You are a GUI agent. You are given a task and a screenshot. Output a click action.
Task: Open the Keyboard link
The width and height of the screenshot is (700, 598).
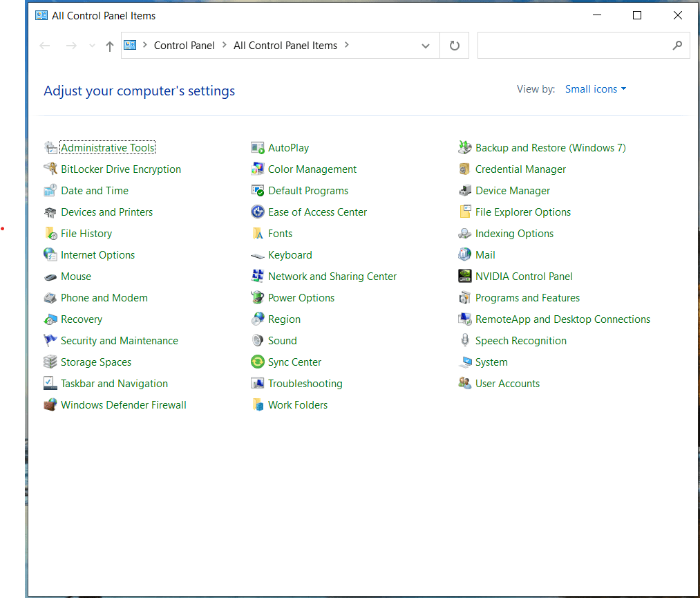pos(290,255)
